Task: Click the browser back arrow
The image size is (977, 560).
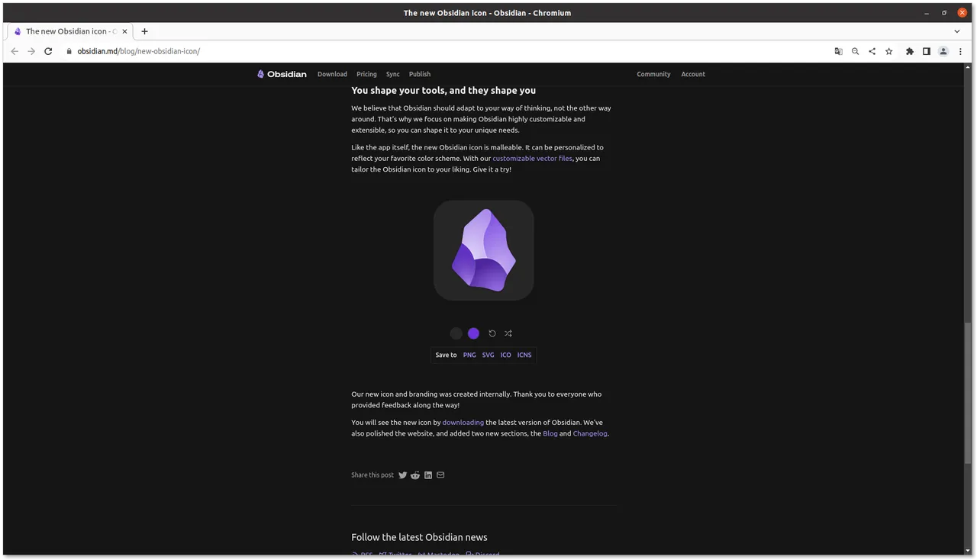Action: point(15,51)
